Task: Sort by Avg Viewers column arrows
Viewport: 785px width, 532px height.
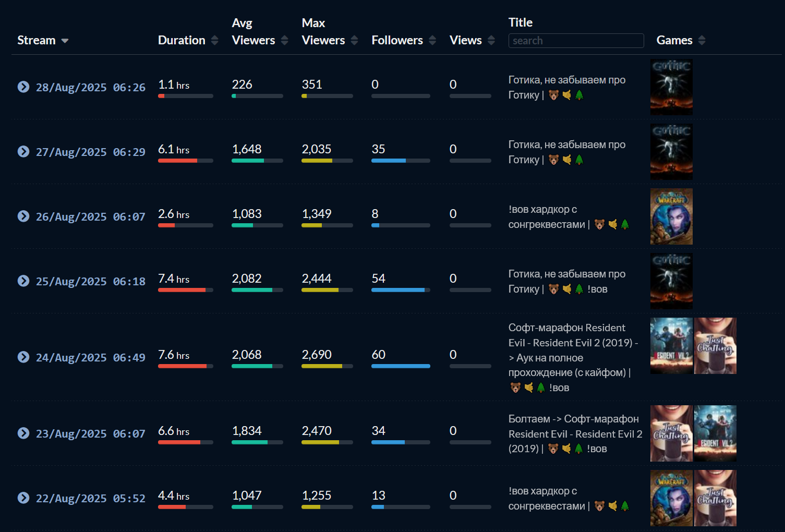Action: (284, 40)
